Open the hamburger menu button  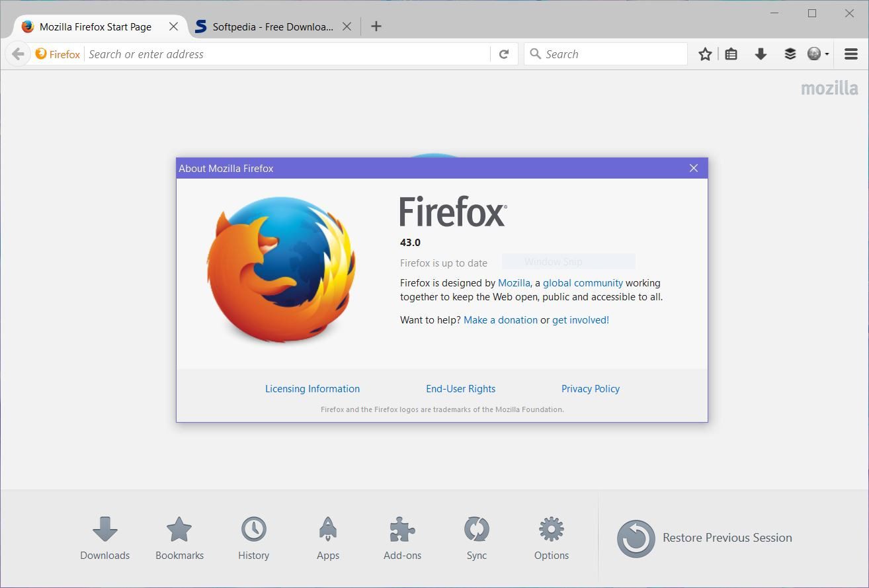(851, 54)
